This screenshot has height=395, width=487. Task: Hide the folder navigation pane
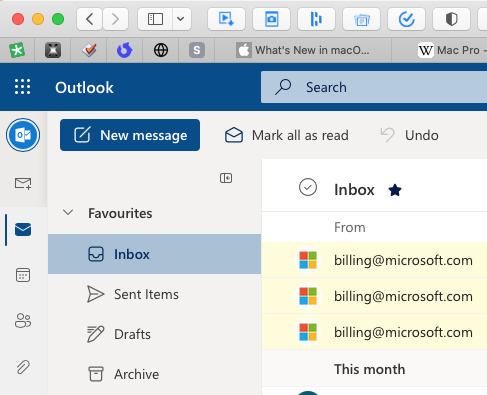pos(226,178)
